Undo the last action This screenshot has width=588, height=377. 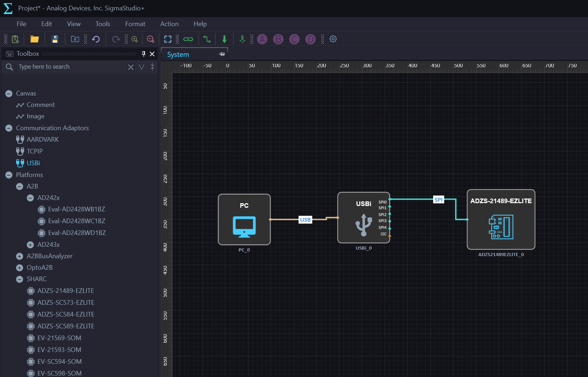[x=96, y=39]
